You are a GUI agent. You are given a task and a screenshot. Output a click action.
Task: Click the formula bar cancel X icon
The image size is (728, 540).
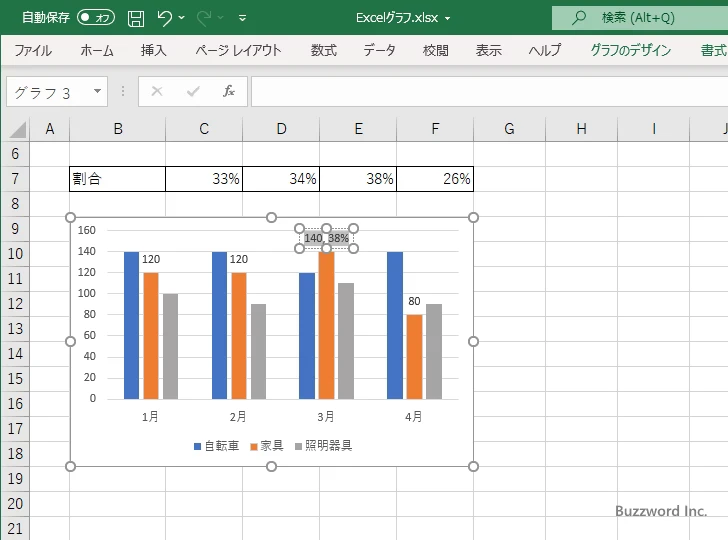pos(157,91)
